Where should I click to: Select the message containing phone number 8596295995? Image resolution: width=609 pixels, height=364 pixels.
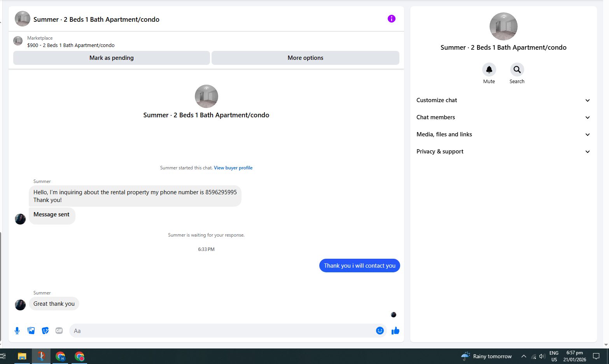coord(135,196)
